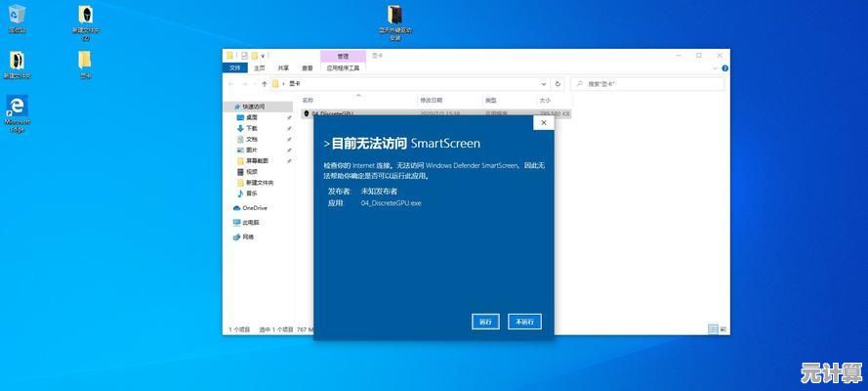Open 网络 (Network) in navigation pane
This screenshot has width=868, height=391.
(248, 237)
